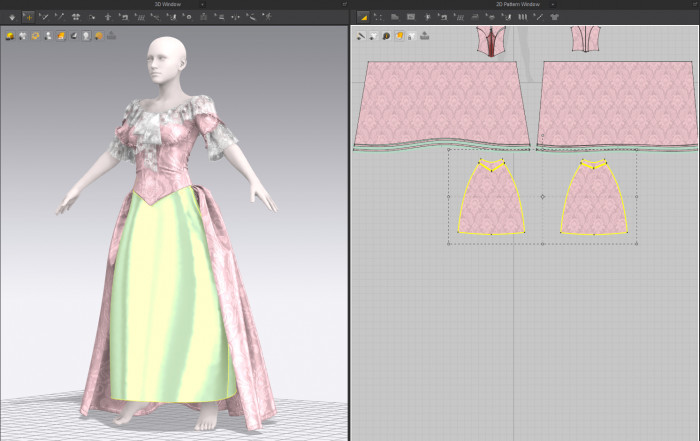Toggle the yellow helmet display icon in 3D view
The image size is (700, 441).
[x=10, y=36]
